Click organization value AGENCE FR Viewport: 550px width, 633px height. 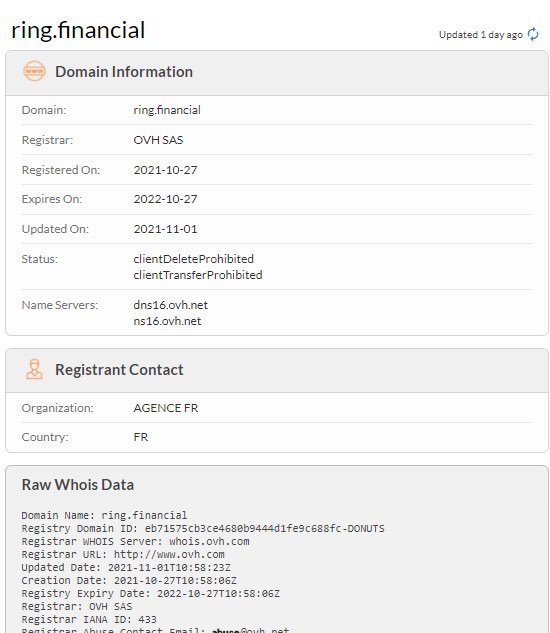166,408
